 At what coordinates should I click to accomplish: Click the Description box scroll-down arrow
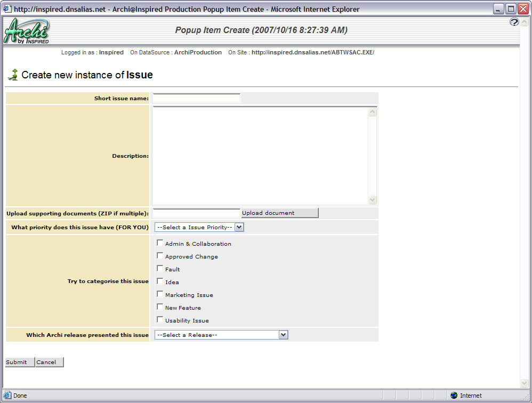(372, 200)
